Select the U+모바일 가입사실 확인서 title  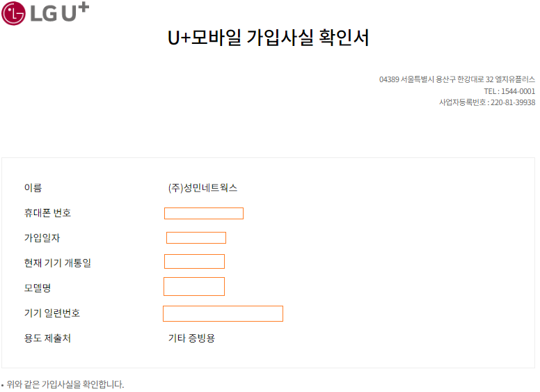coord(269,38)
